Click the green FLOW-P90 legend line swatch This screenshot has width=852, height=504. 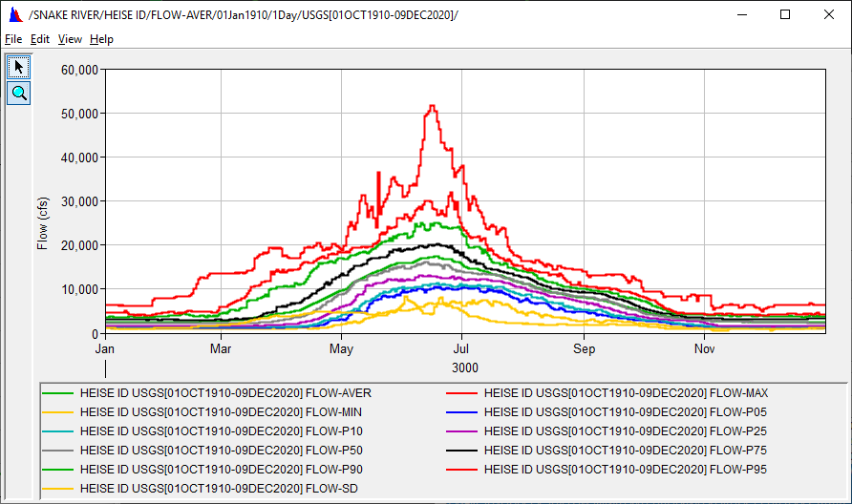(58, 469)
